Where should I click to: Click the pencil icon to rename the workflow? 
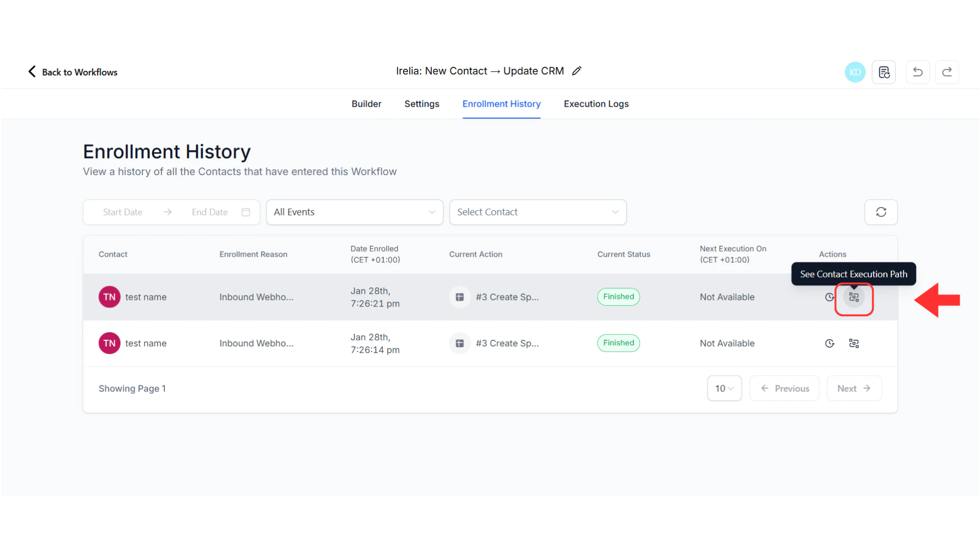click(577, 70)
